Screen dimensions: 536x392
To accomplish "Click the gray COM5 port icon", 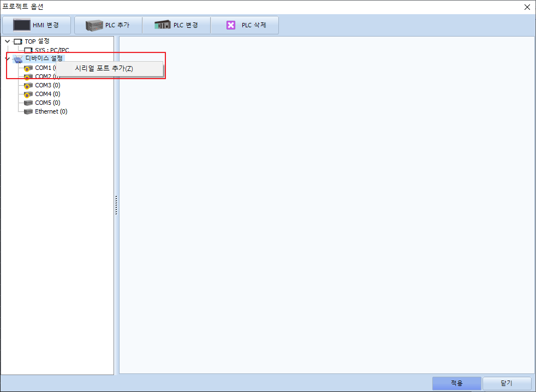I will (28, 103).
